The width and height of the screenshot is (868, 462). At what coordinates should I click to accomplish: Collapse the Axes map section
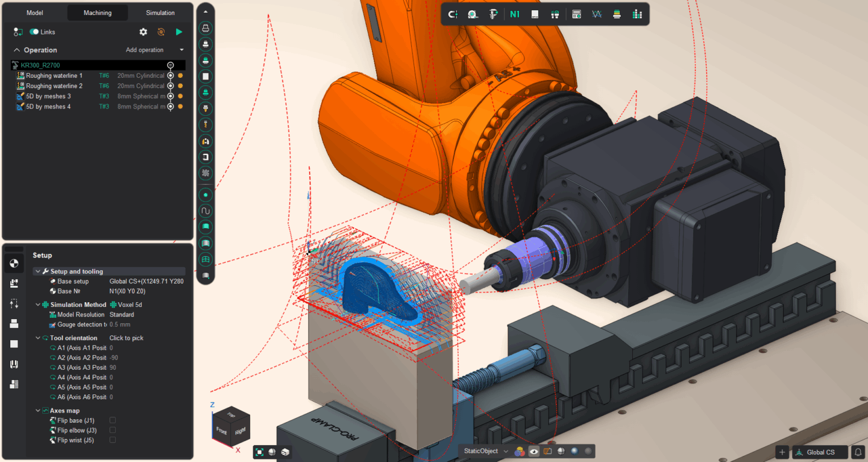38,410
